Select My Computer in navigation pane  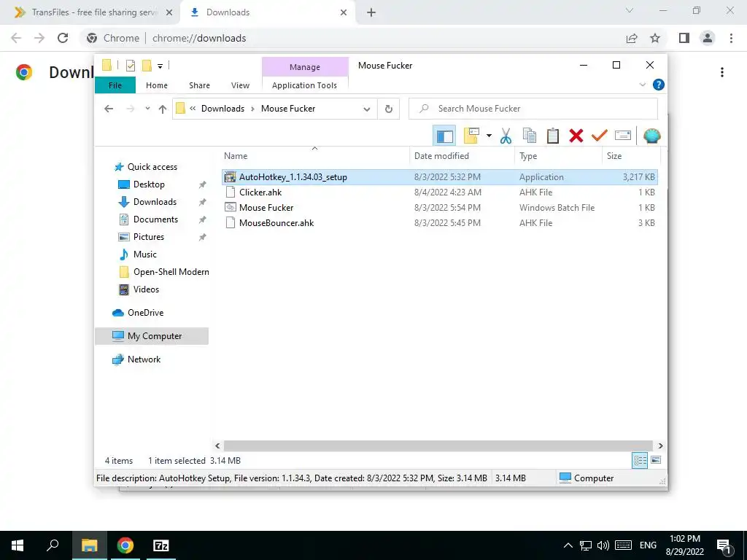pyautogui.click(x=152, y=336)
